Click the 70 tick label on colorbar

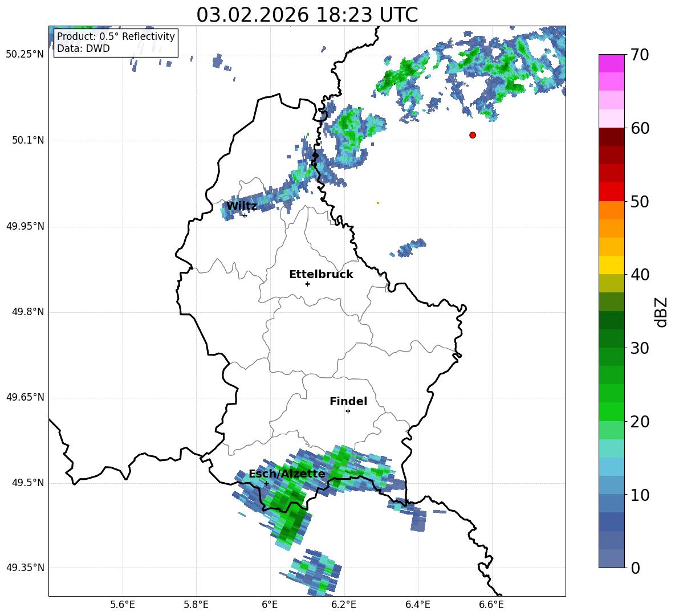640,55
